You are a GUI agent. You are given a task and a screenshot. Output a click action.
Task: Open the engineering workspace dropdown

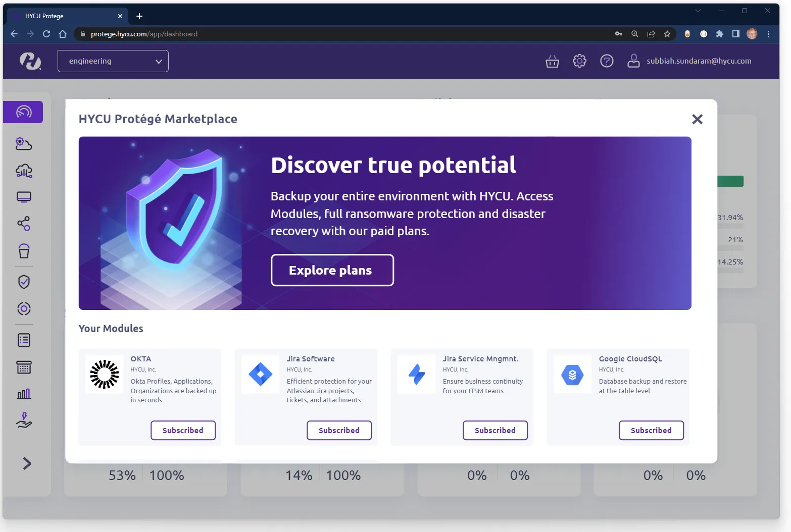113,61
